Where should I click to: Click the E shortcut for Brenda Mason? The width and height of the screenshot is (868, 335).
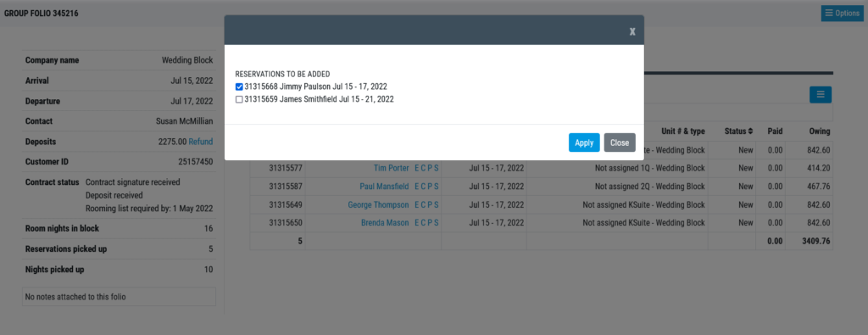[417, 222]
